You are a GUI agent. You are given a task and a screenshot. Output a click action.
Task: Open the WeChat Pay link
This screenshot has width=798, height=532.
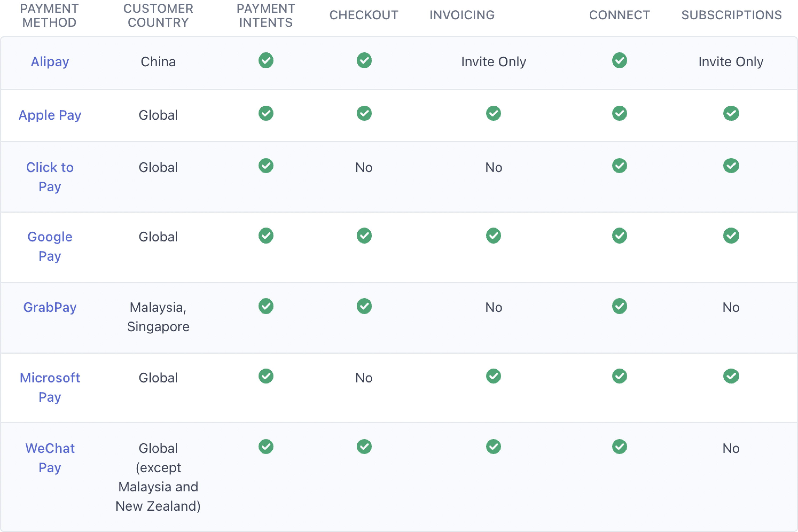click(50, 458)
